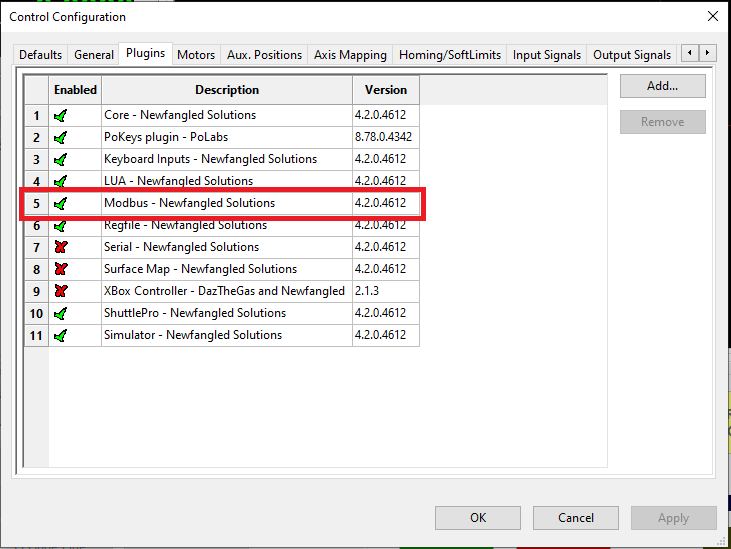Select row header number 11
Image resolution: width=731 pixels, height=549 pixels.
click(x=36, y=336)
